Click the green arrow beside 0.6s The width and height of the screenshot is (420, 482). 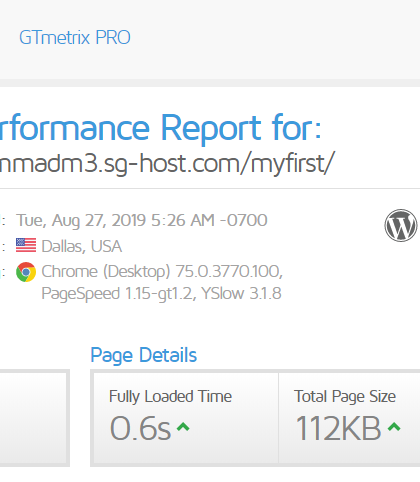click(x=183, y=427)
